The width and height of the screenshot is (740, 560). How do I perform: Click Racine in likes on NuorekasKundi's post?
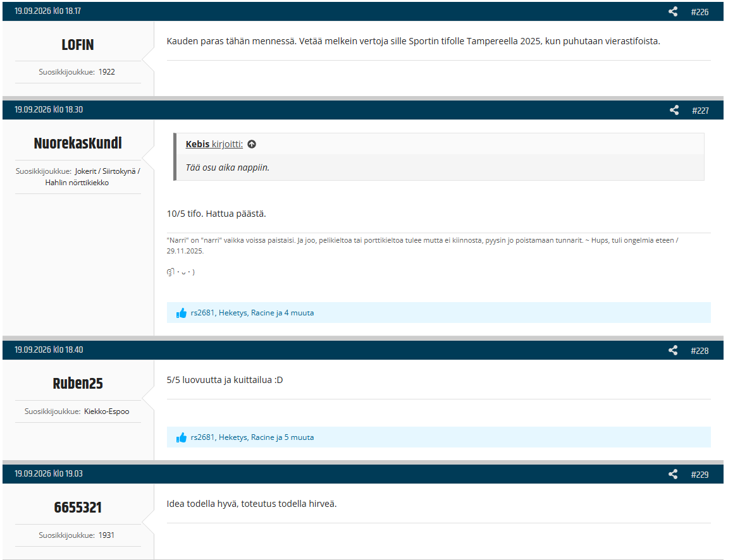262,313
